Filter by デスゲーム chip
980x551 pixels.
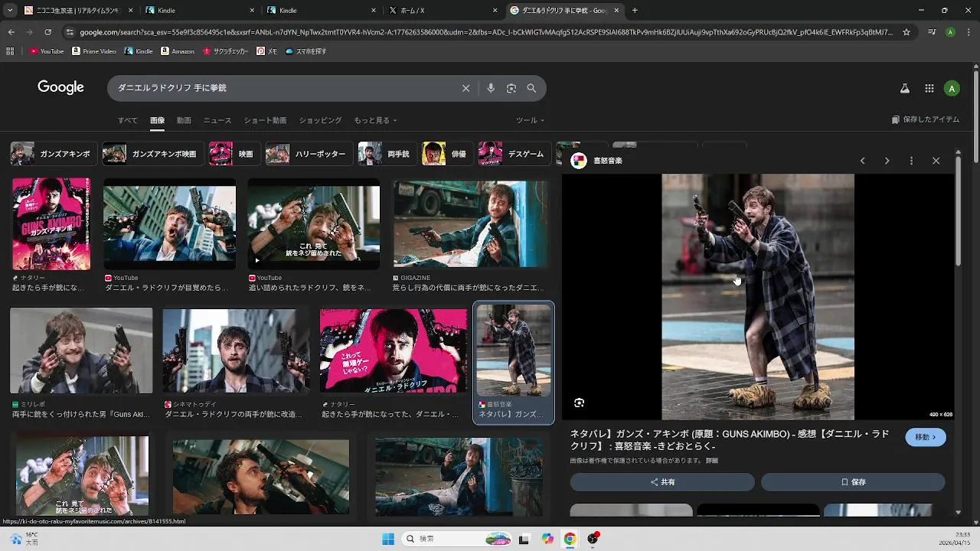514,154
